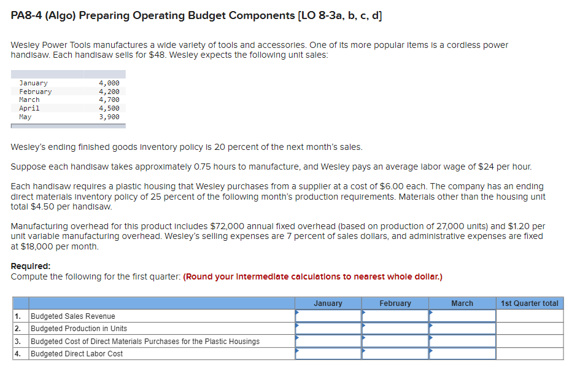Screen dimensions: 588x368
Task: Click the January column header
Action: pyautogui.click(x=328, y=303)
